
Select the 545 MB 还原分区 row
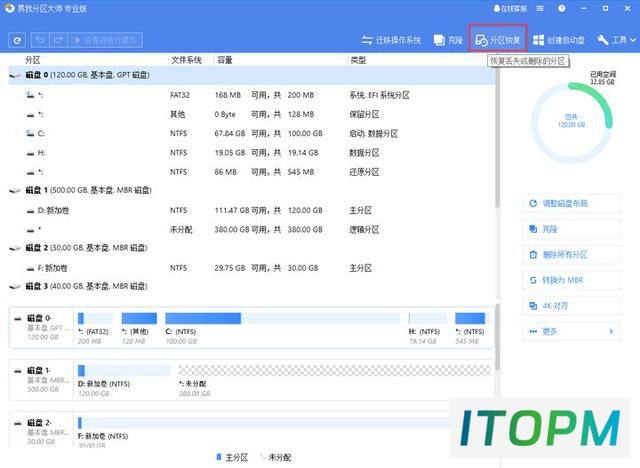pos(251,172)
